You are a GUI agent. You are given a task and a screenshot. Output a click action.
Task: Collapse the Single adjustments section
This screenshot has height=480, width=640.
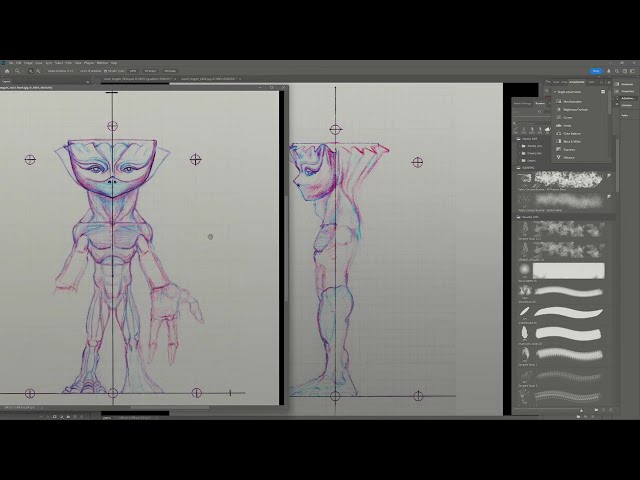click(555, 92)
